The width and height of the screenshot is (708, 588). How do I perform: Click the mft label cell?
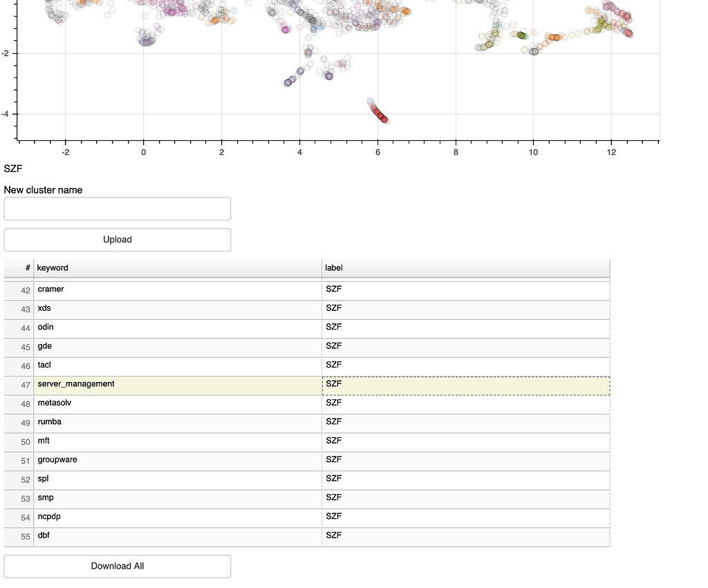465,442
